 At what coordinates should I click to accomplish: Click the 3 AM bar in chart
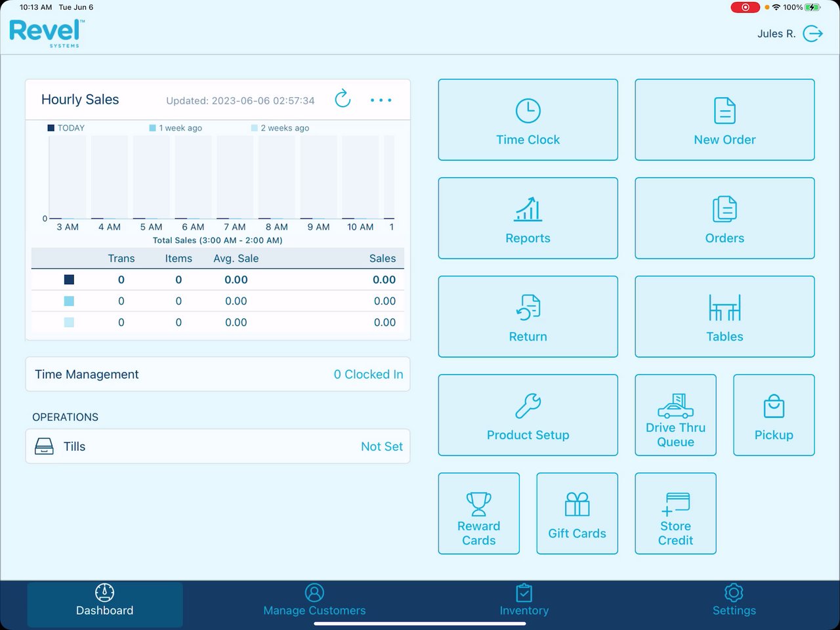[x=68, y=177]
